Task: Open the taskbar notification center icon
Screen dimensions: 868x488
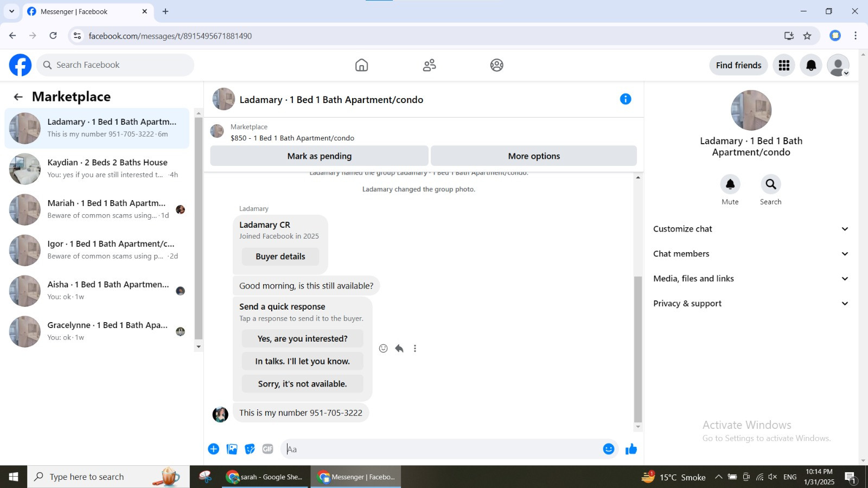Action: (x=850, y=477)
